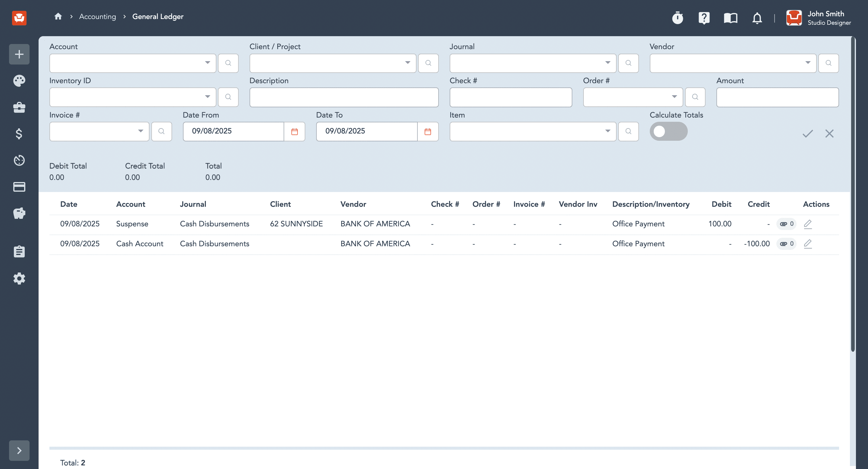Edit the Suspense ledger entry pencil icon
The height and width of the screenshot is (469, 868).
point(808,224)
